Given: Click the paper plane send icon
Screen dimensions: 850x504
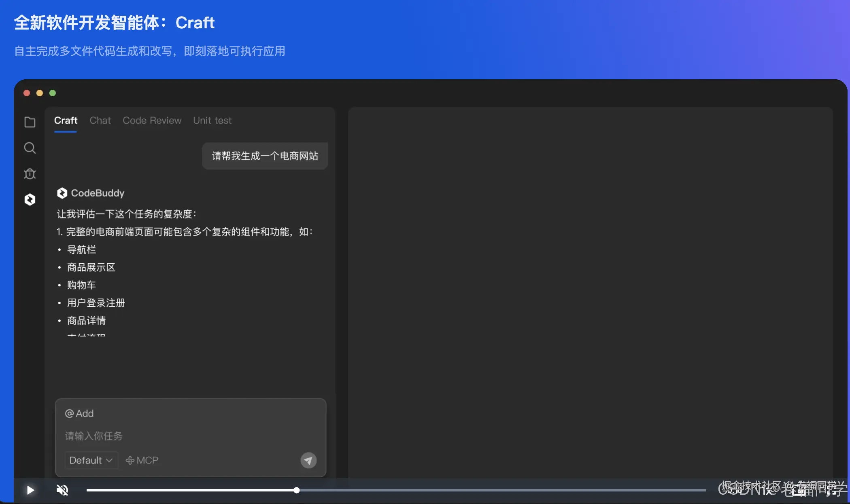Looking at the screenshot, I should pos(308,460).
